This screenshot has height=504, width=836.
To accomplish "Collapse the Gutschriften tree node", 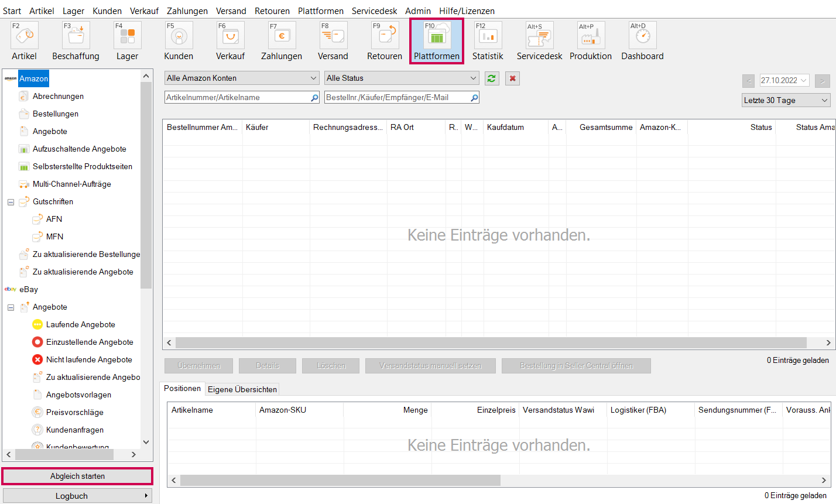I will coord(11,202).
